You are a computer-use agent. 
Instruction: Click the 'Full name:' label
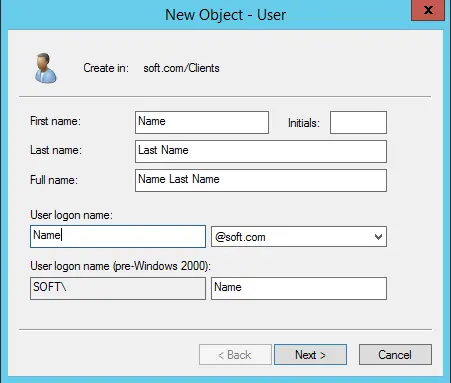[54, 180]
